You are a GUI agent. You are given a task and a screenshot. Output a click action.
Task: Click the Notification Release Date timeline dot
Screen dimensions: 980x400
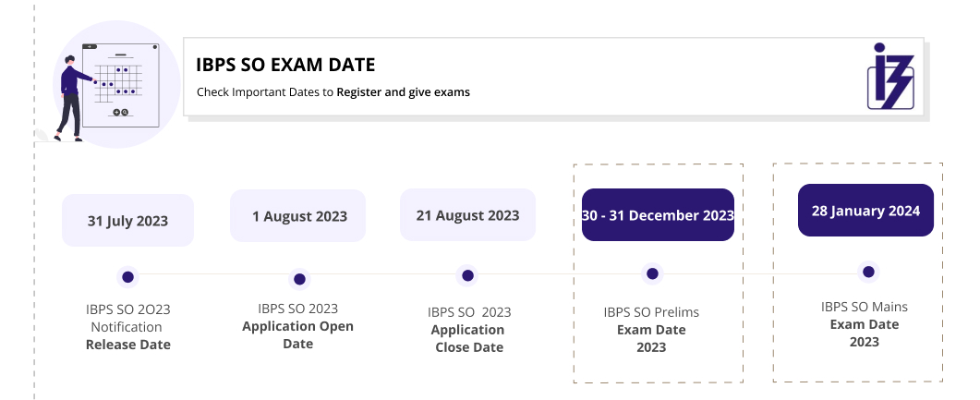click(x=127, y=276)
